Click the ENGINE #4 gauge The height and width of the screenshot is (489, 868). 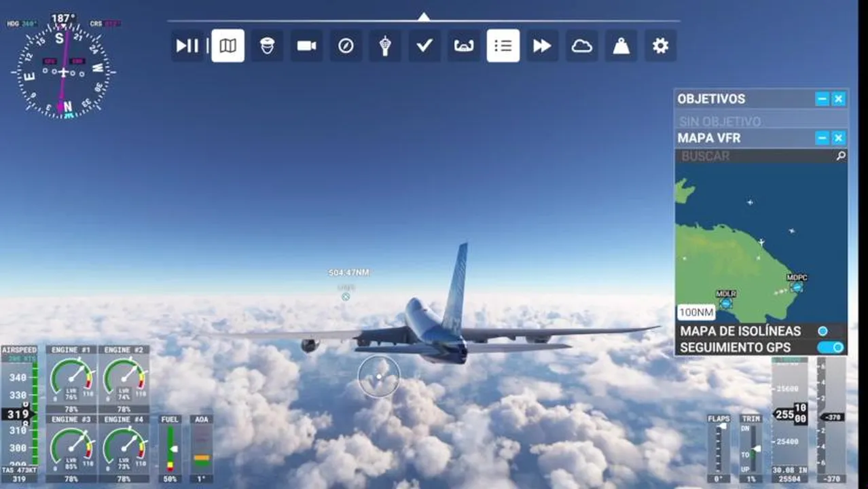point(124,448)
